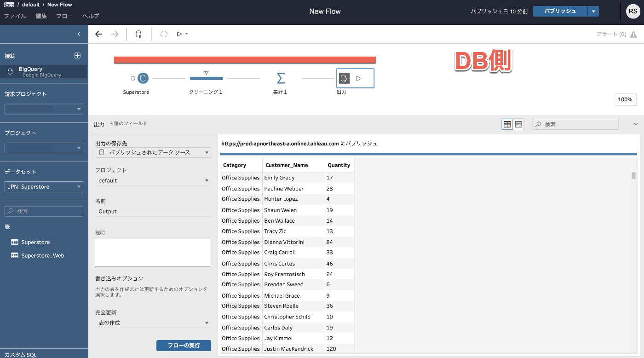Click the パブリッシュ button
This screenshot has width=644, height=358.
[560, 11]
